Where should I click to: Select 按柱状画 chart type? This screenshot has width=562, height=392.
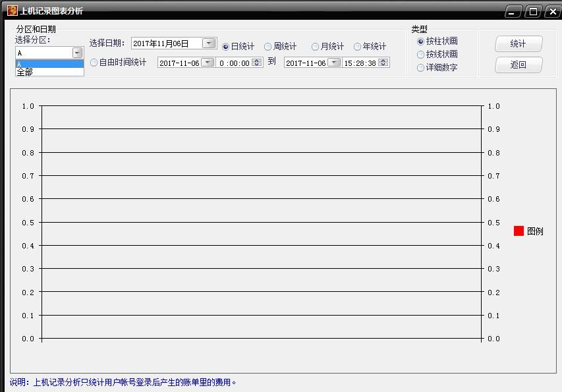421,42
